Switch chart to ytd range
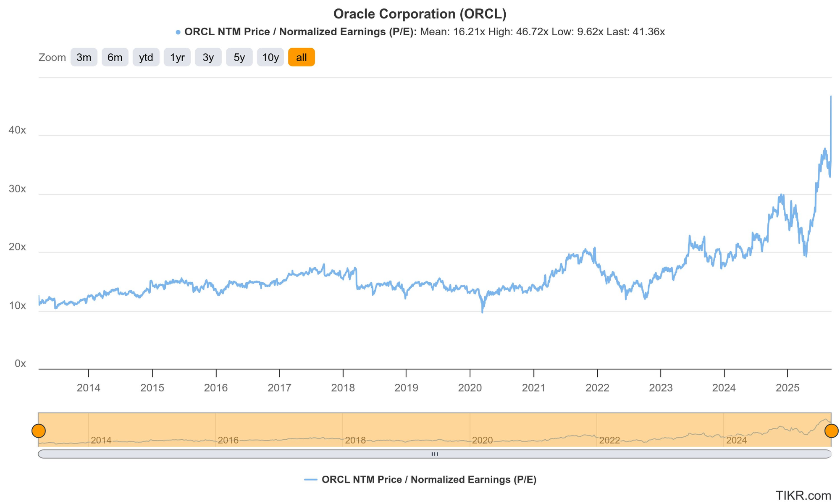The width and height of the screenshot is (840, 504). tap(146, 58)
